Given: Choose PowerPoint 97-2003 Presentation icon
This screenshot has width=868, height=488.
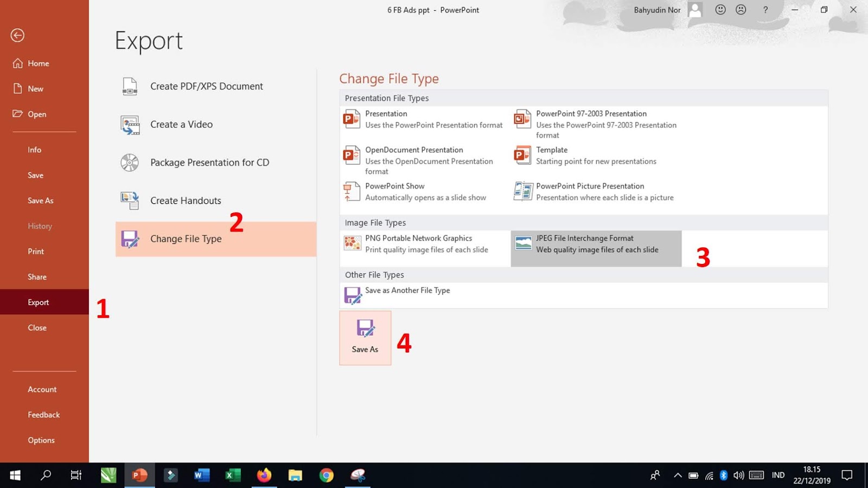Looking at the screenshot, I should pyautogui.click(x=522, y=119).
